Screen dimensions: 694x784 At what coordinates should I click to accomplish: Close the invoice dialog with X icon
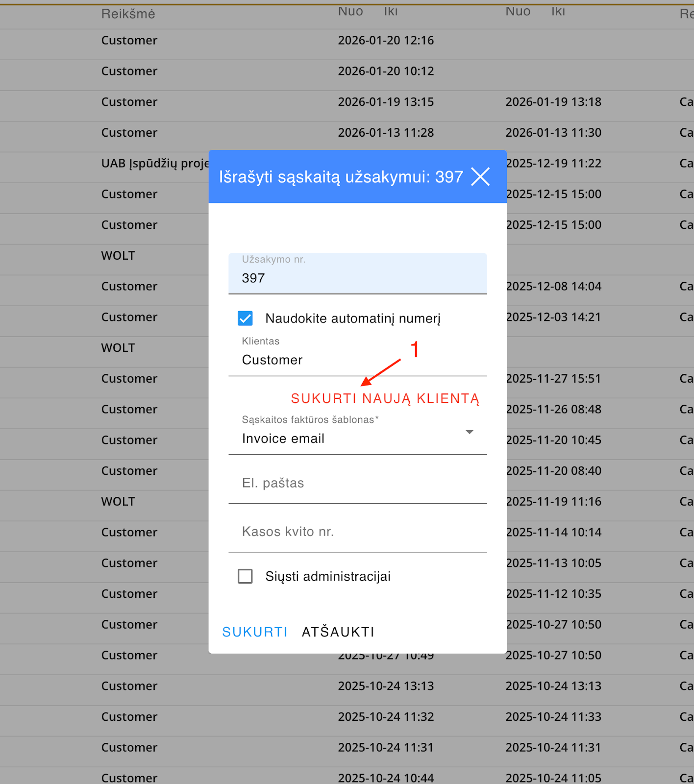[480, 176]
